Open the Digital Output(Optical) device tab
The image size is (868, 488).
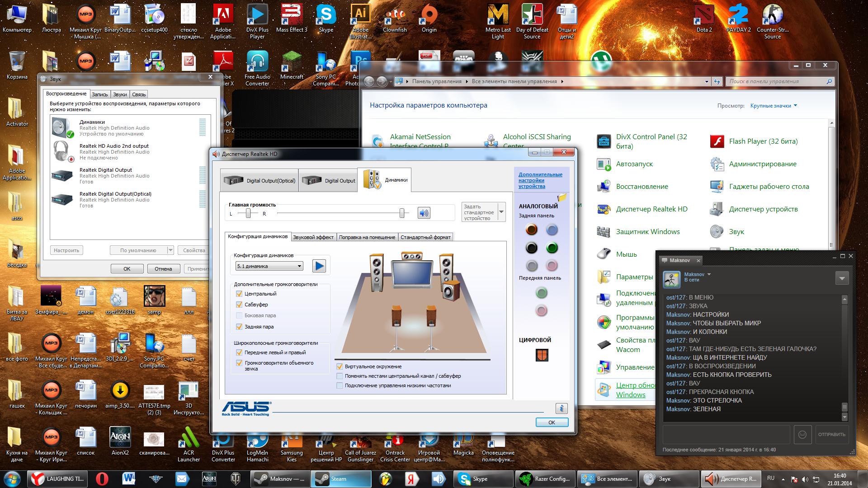point(259,180)
